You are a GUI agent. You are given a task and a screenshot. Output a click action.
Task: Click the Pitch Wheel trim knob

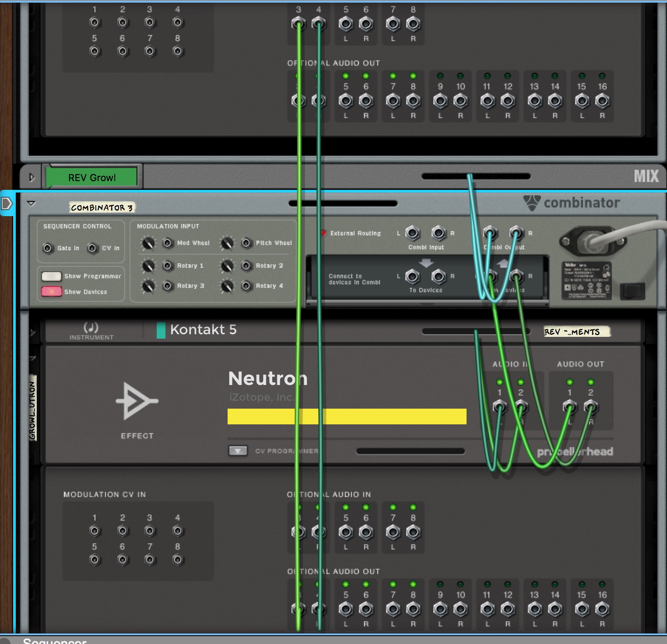click(x=227, y=243)
